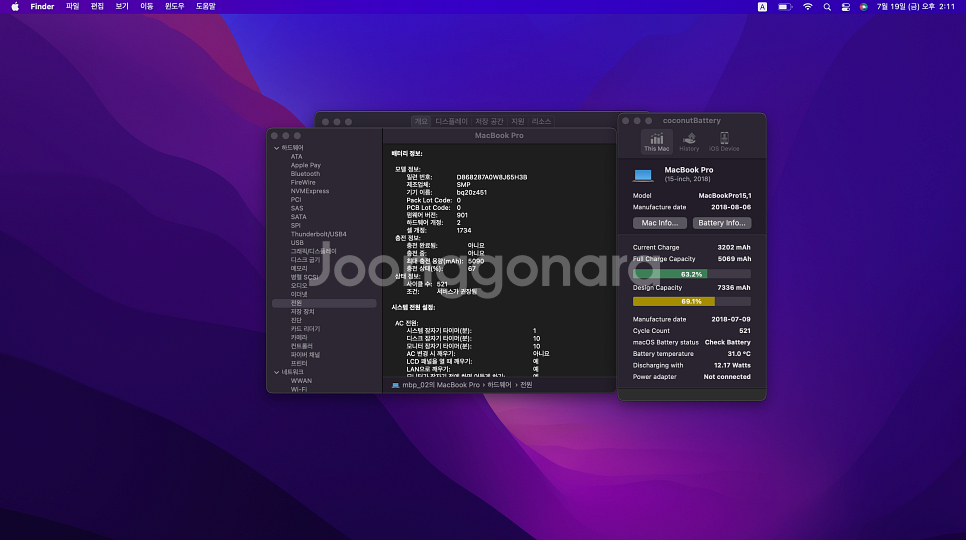Select 컨트롤러 in the hardware list
The width and height of the screenshot is (966, 540).
point(301,346)
